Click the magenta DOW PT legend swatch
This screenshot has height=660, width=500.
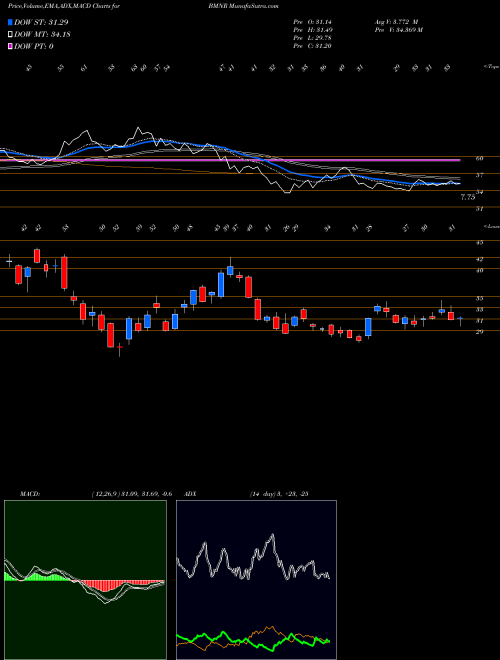pos(10,46)
